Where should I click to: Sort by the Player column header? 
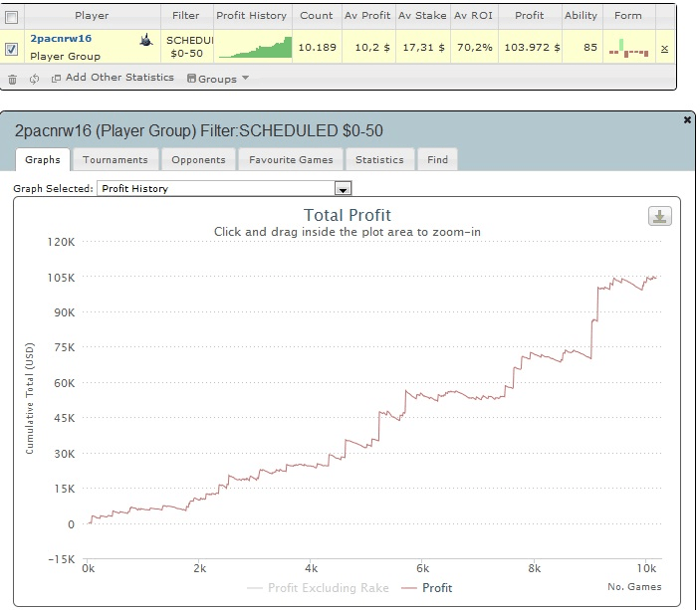tap(92, 16)
